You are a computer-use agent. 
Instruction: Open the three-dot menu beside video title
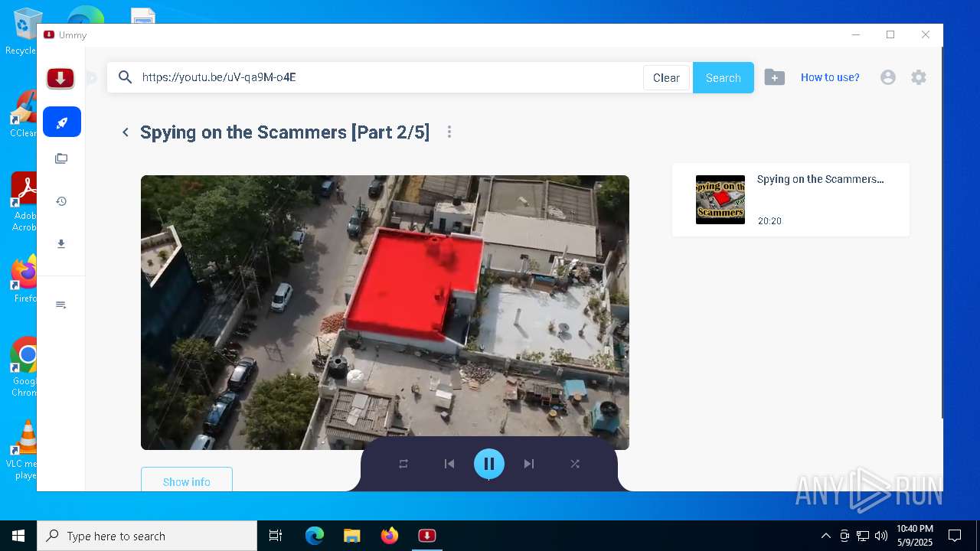pos(449,132)
